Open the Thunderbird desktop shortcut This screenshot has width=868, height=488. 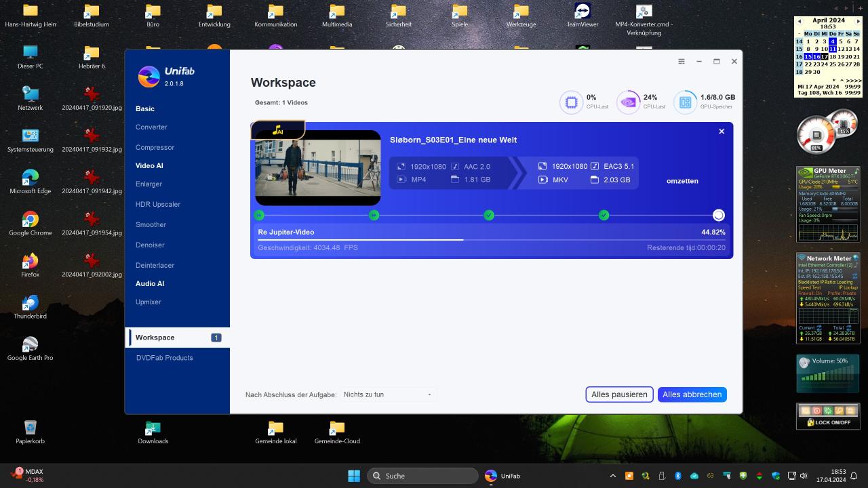(30, 307)
